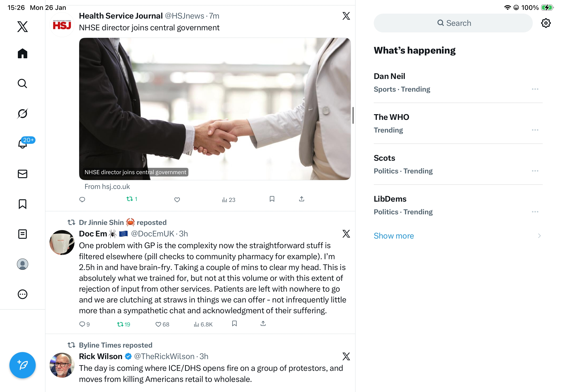Image resolution: width=561 pixels, height=392 pixels.
Task: Open Bookmarks in the left sidebar
Action: tap(23, 204)
